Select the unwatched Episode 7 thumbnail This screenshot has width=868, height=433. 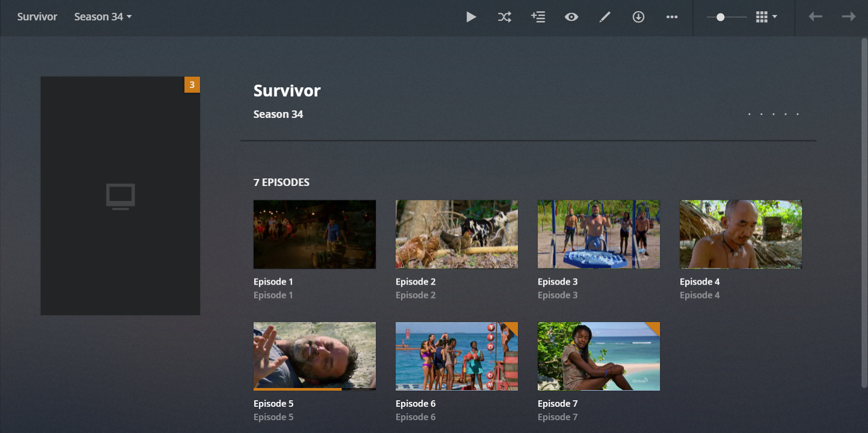click(x=598, y=356)
